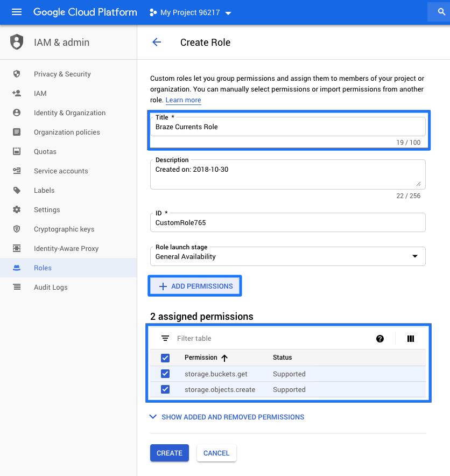Toggle the select-all permissions checkbox
Screen dimensions: 450x476
pyautogui.click(x=165, y=358)
